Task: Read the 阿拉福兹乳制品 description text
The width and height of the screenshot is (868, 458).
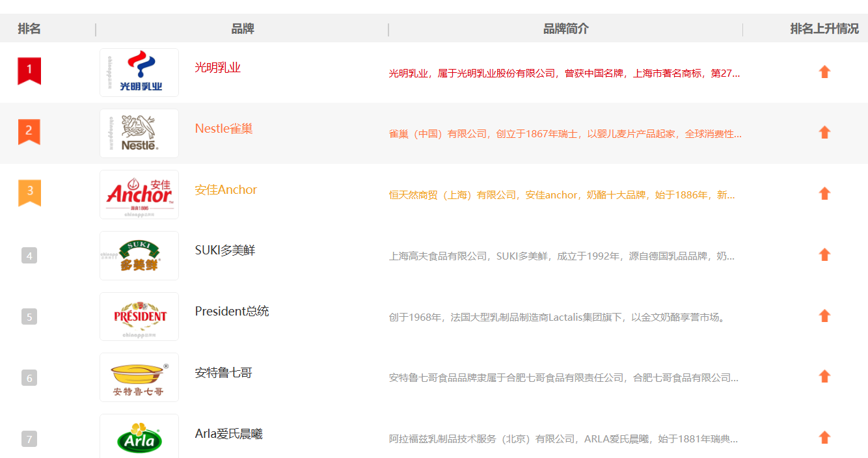Action: [563, 439]
